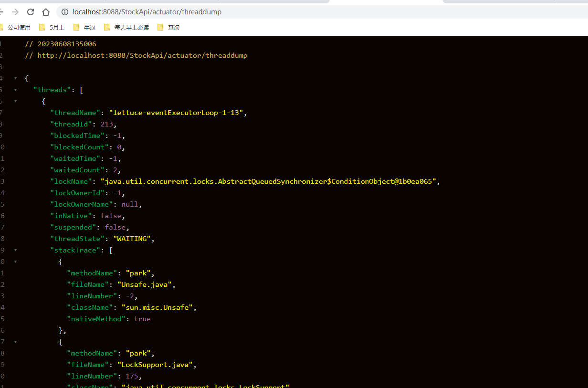Collapse the "threads" array
This screenshot has height=388, width=588.
(15, 90)
